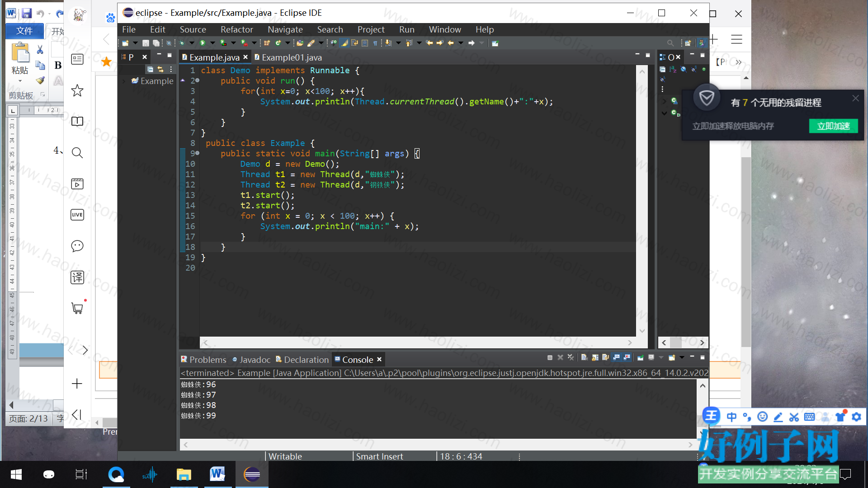868x488 pixels.
Task: Open the Source menu
Action: pos(193,29)
